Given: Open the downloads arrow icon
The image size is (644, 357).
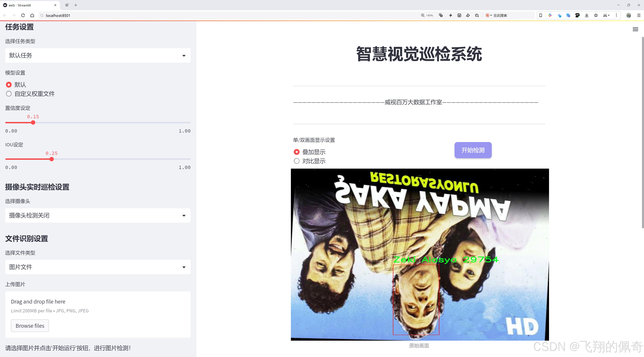Looking at the screenshot, I should coord(587,15).
